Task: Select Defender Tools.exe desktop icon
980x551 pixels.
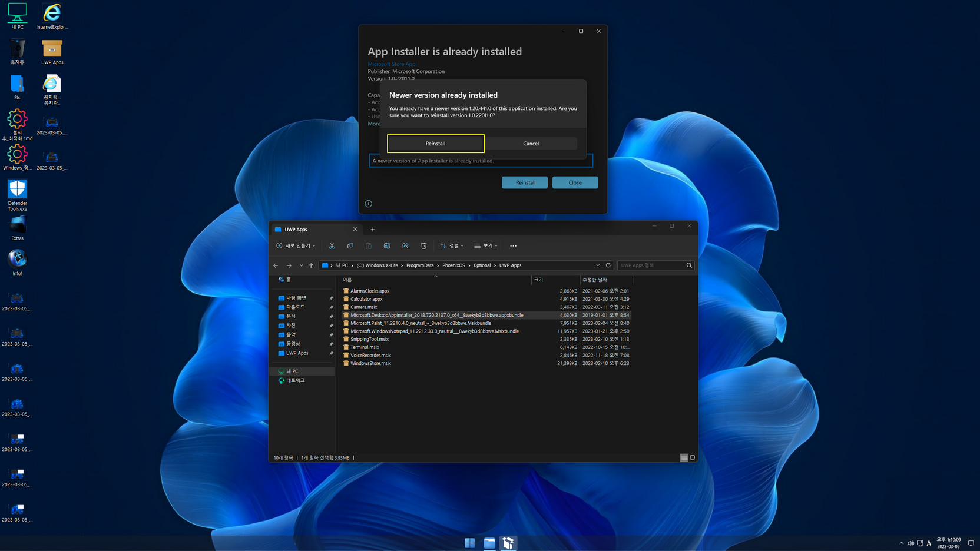Action: (x=17, y=195)
